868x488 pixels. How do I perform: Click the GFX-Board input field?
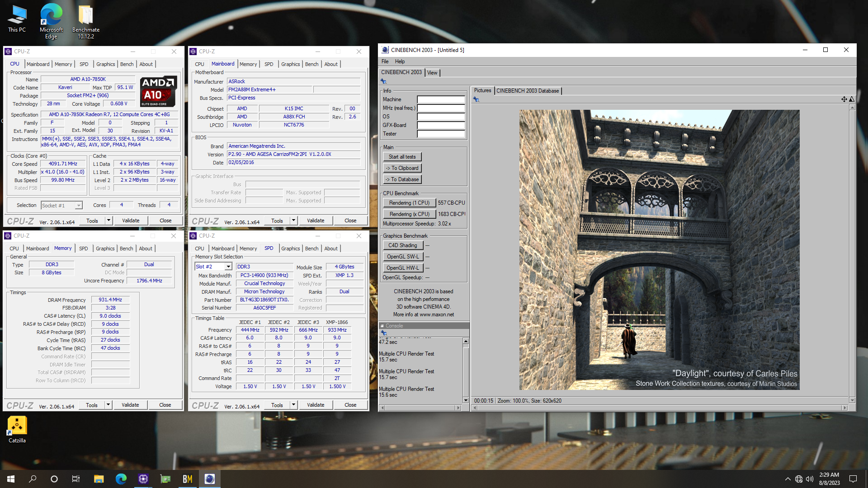tap(441, 125)
